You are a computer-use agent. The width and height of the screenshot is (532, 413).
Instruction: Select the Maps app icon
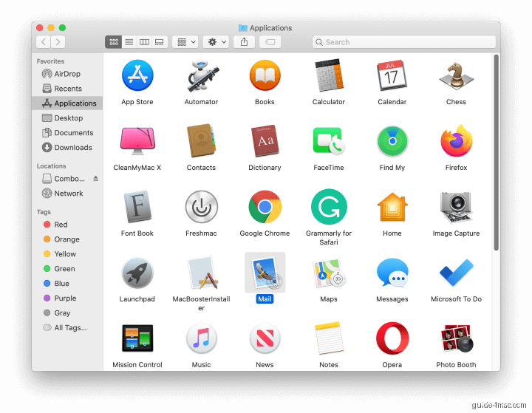pos(329,273)
